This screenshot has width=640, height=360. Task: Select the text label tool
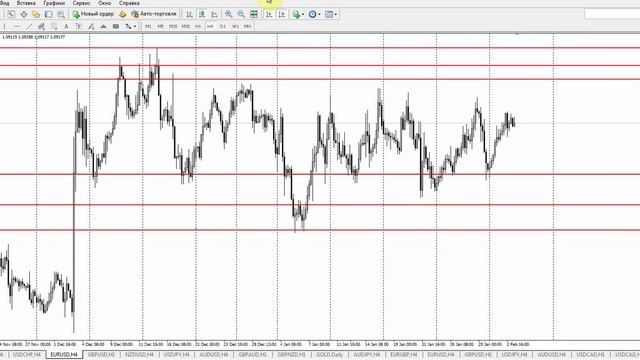tap(78, 26)
